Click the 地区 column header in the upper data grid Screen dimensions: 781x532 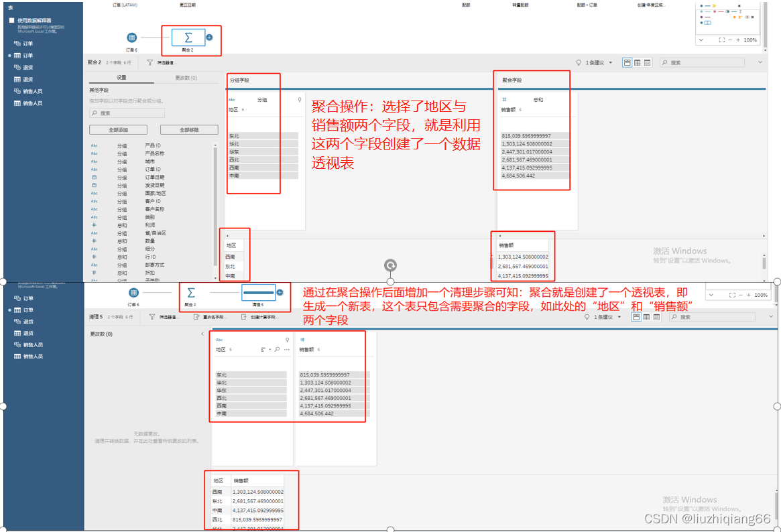231,245
